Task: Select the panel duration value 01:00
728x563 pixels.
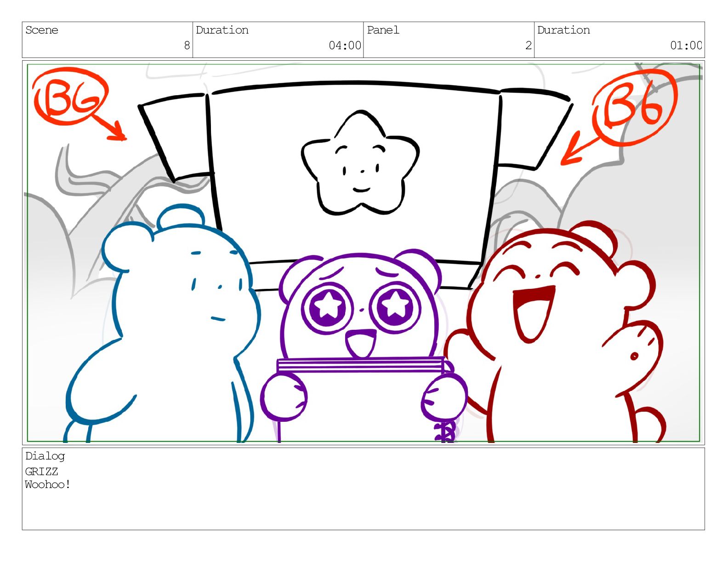Action: (686, 45)
